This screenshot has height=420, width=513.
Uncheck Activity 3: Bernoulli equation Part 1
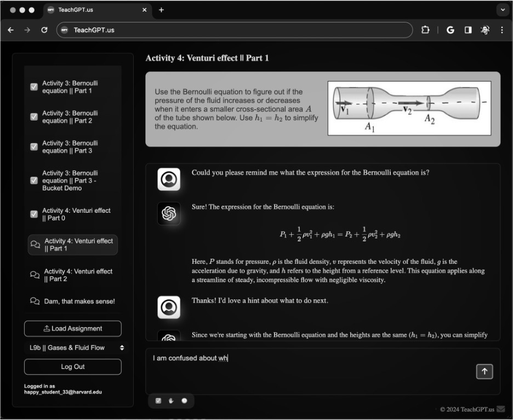point(34,87)
